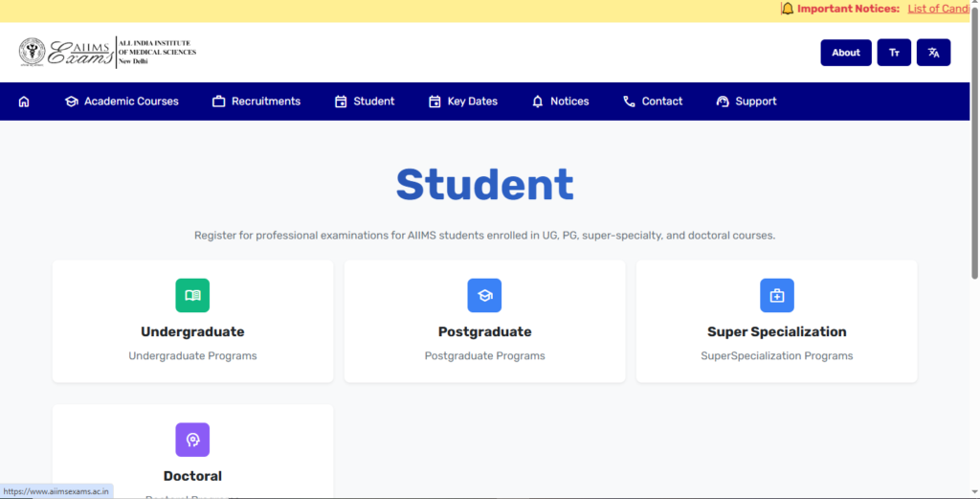Open the About button
Image resolution: width=980 pixels, height=499 pixels.
[846, 53]
